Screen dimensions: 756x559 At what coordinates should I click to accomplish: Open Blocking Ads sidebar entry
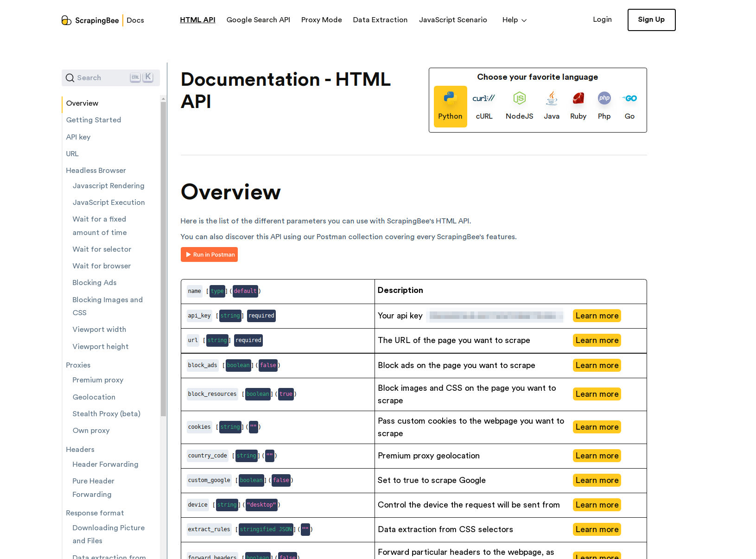point(95,283)
